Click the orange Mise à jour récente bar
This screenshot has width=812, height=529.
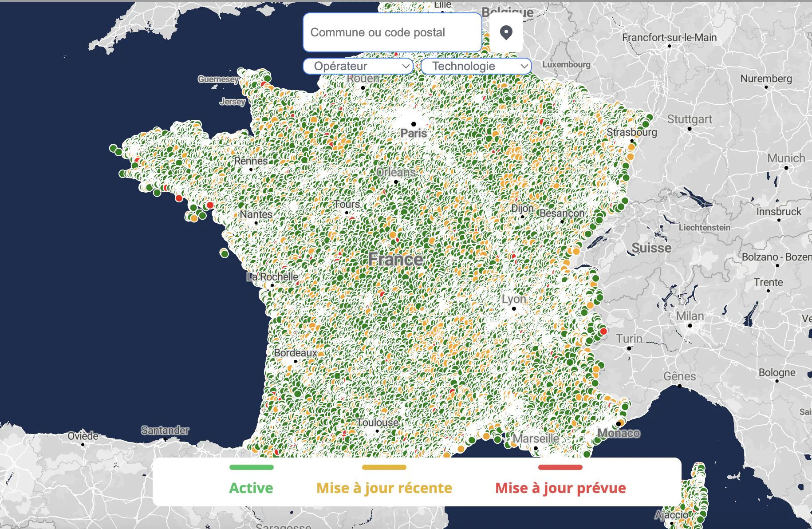(x=384, y=467)
